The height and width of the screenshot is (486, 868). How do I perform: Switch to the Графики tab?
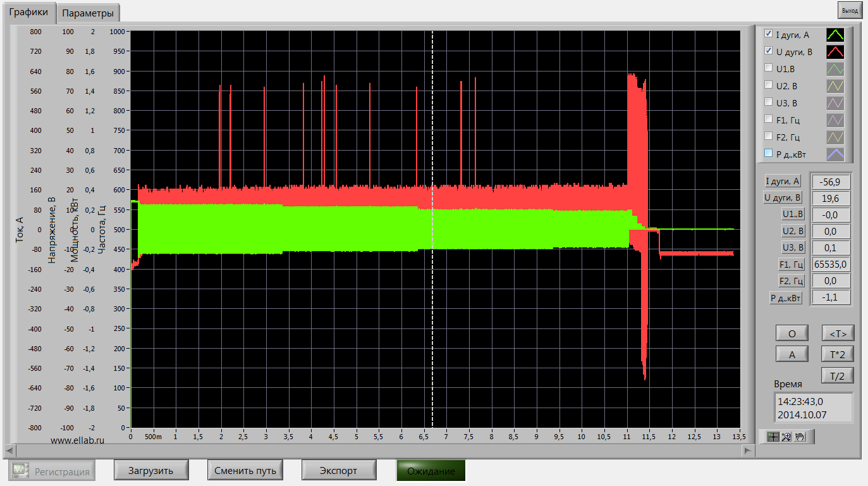tap(28, 12)
